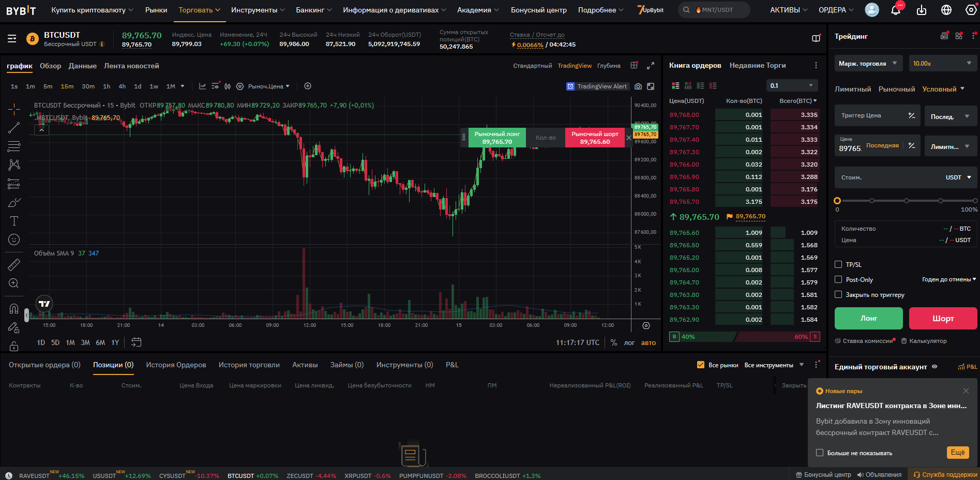The height and width of the screenshot is (480, 980).
Task: Open the chart zoom-in tool
Action: coord(14,283)
